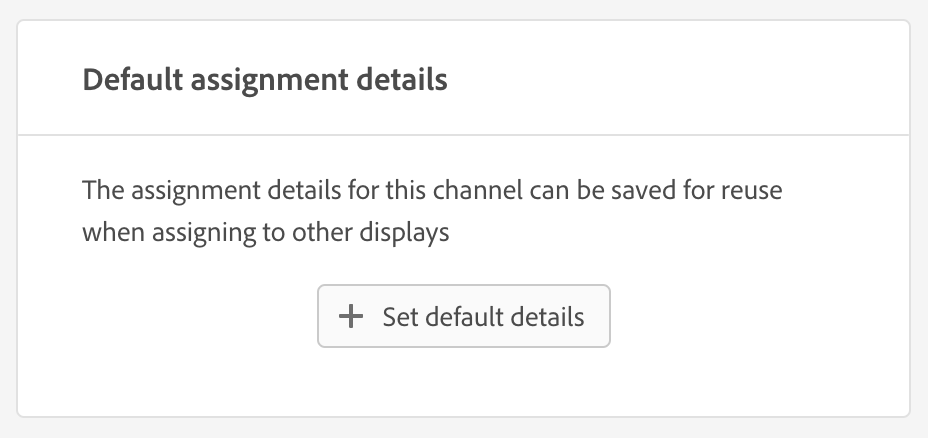
Task: Tap the add symbol beside 'Set default details'
Action: (351, 317)
